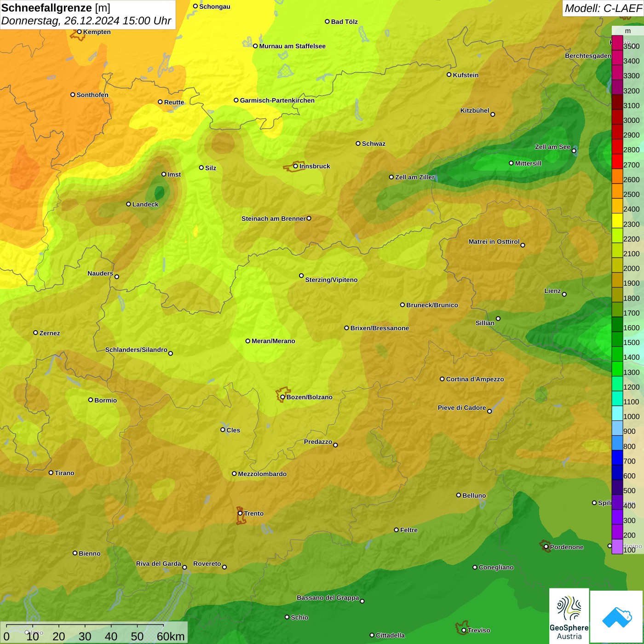Click the Cles label
The width and height of the screenshot is (644, 644).
pos(233,430)
